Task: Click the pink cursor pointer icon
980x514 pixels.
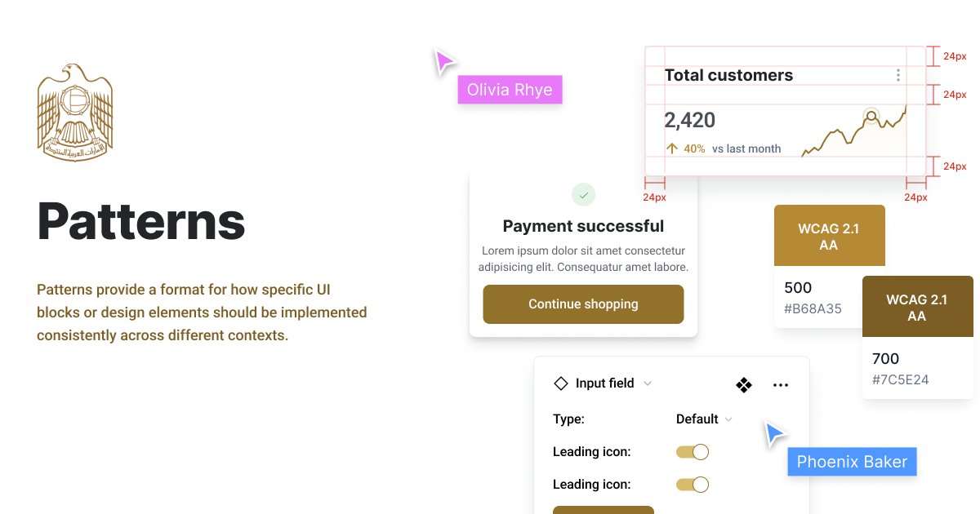Action: tap(445, 61)
